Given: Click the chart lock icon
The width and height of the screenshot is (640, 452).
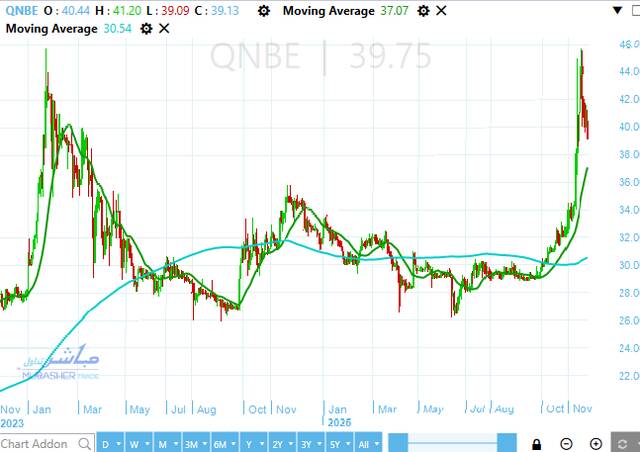Looking at the screenshot, I should pos(537,443).
